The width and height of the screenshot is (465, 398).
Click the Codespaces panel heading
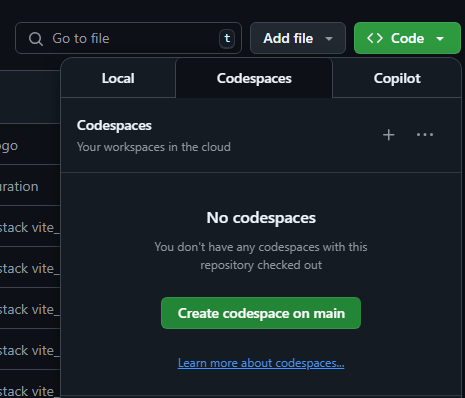pos(114,126)
